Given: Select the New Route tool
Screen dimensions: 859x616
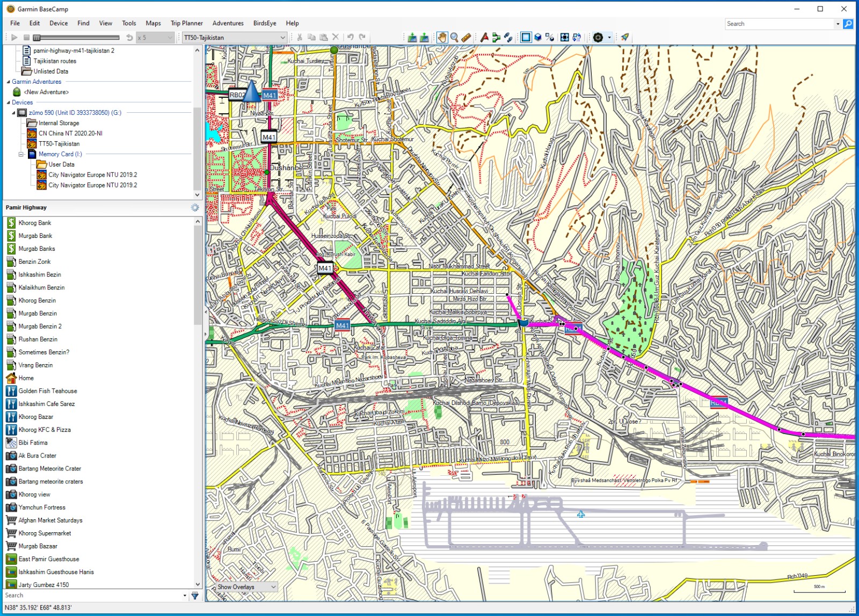Looking at the screenshot, I should pyautogui.click(x=496, y=37).
